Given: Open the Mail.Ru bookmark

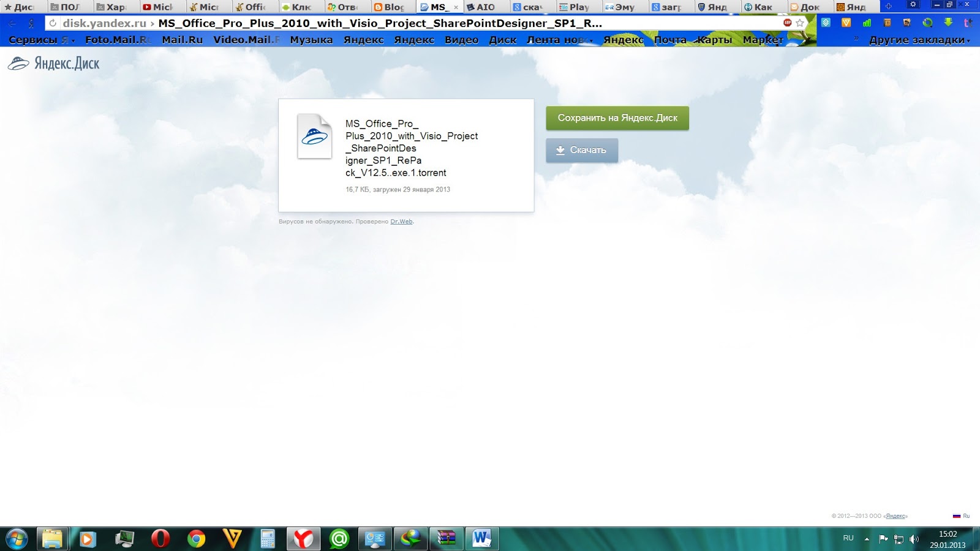Looking at the screenshot, I should 182,40.
